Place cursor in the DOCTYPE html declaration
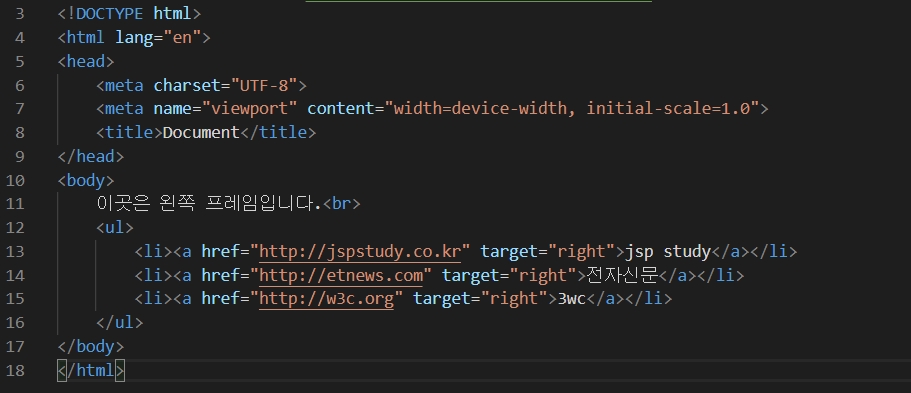Image resolution: width=911 pixels, height=393 pixels. (x=129, y=13)
